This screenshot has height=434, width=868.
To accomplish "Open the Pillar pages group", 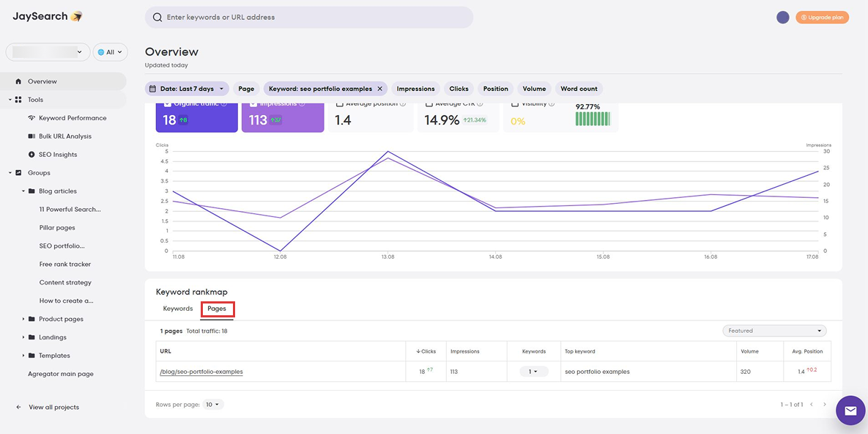I will coord(57,228).
